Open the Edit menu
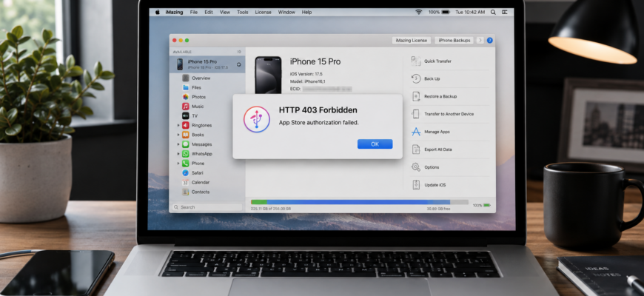644x296 pixels. 209,13
